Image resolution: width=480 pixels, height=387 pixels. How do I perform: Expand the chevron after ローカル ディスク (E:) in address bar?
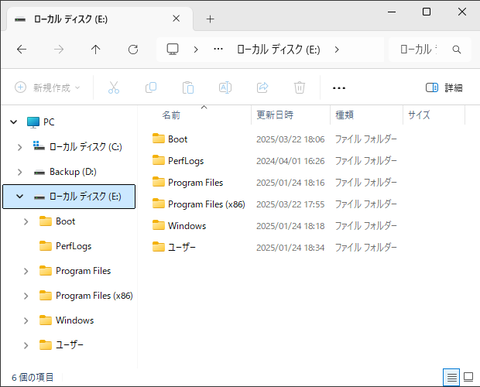[337, 50]
